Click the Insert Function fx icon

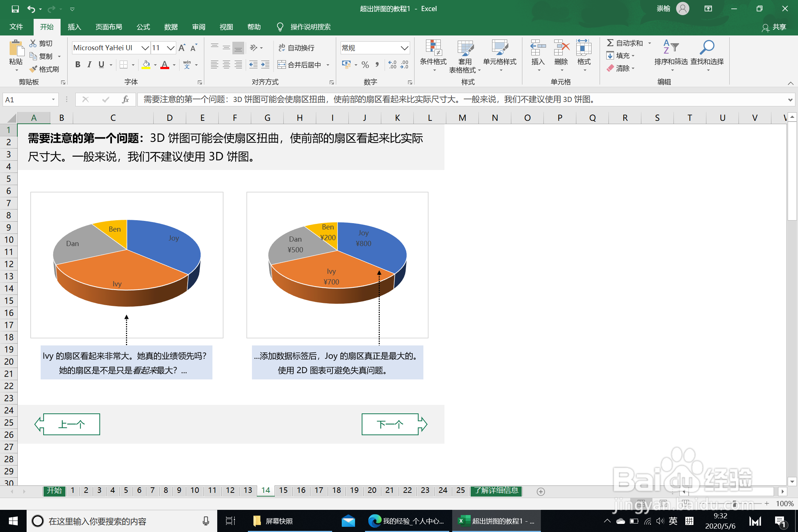pyautogui.click(x=125, y=99)
